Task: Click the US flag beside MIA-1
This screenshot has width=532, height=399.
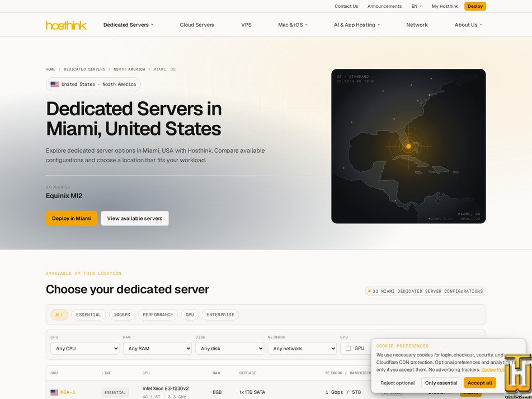Action: (54, 392)
